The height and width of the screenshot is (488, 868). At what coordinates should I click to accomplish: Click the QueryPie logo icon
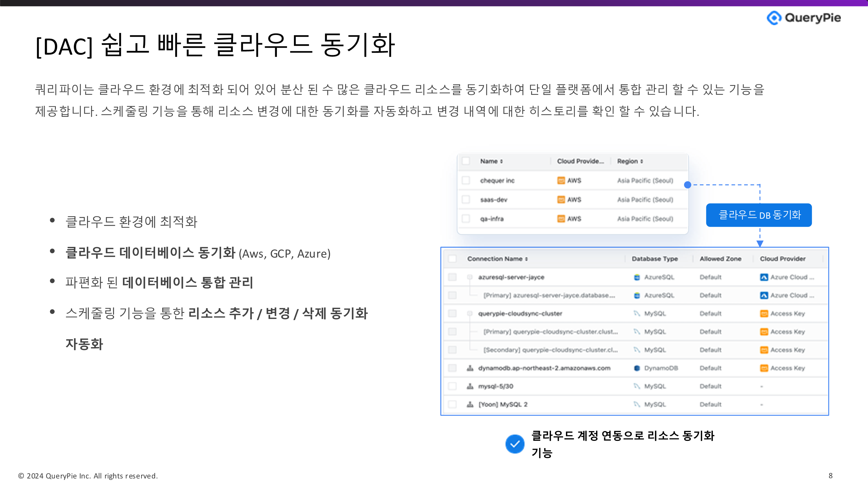(x=774, y=18)
